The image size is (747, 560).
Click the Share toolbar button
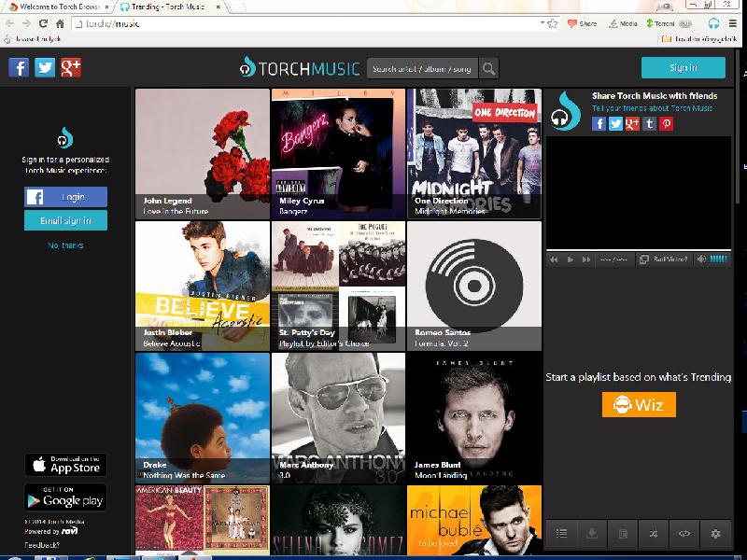[582, 23]
